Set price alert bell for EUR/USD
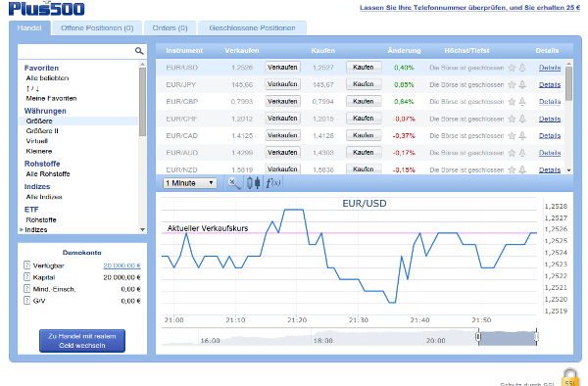Screen dimensions: 588x386 tap(522, 68)
